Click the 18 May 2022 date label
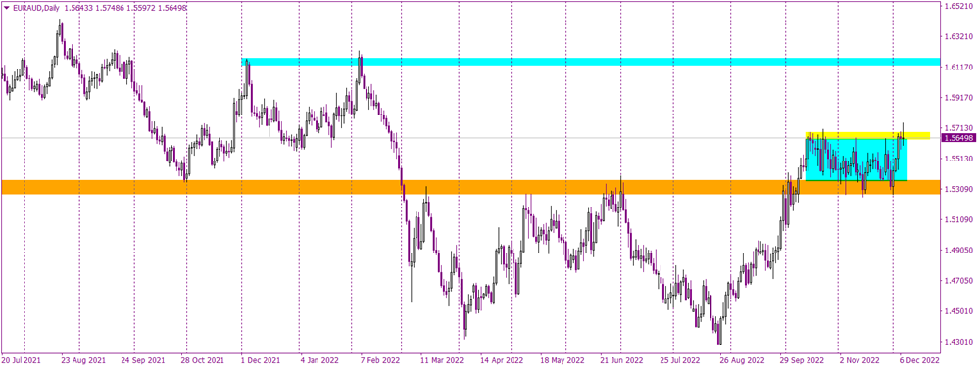The width and height of the screenshot is (980, 368). pos(562,360)
